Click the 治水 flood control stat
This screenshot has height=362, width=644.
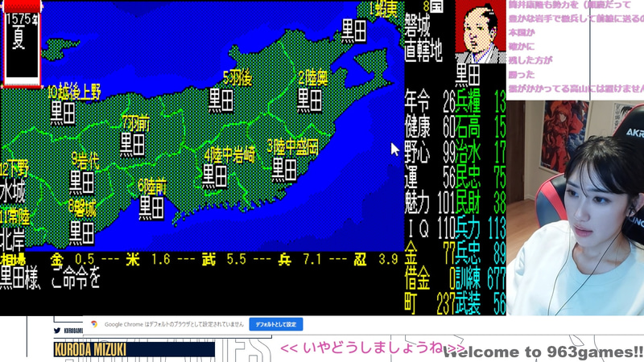[481, 152]
